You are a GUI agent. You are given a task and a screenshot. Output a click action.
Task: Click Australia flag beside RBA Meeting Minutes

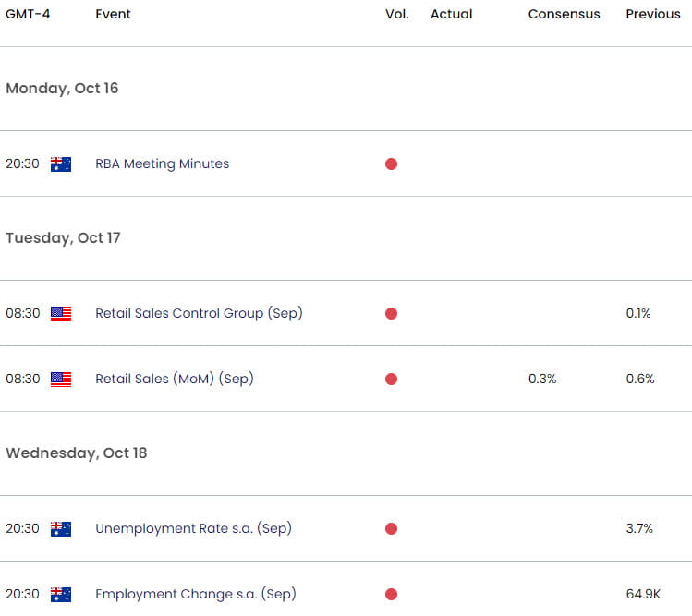point(61,164)
